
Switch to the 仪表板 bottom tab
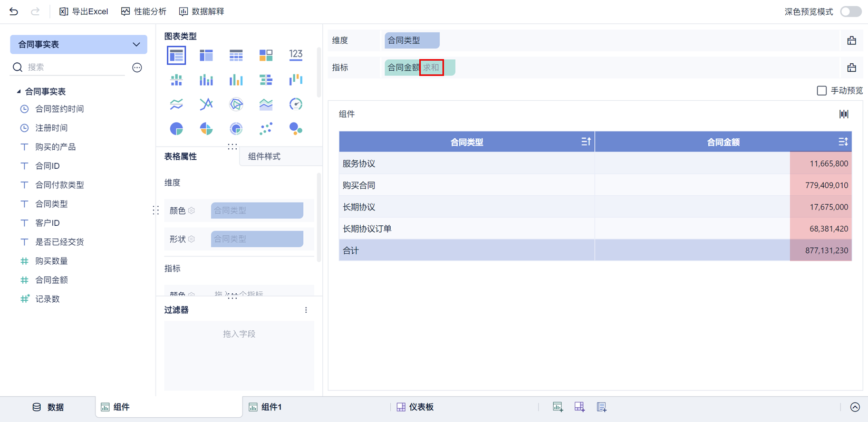(415, 407)
